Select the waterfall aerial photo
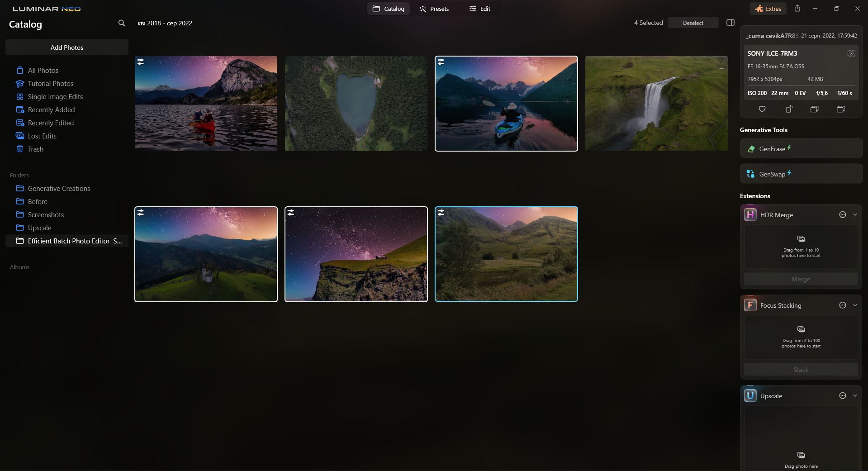Viewport: 868px width, 471px height. (x=656, y=104)
